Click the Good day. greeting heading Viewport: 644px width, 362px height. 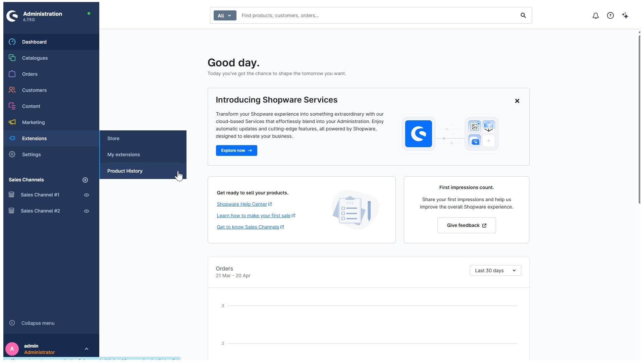click(233, 63)
